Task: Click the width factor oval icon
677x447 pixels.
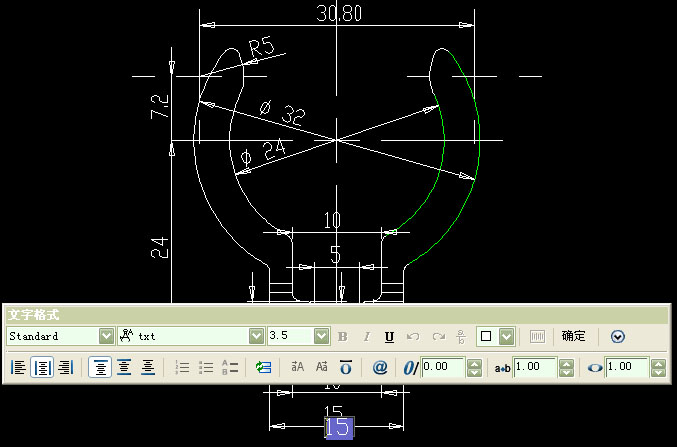Action: pos(595,368)
